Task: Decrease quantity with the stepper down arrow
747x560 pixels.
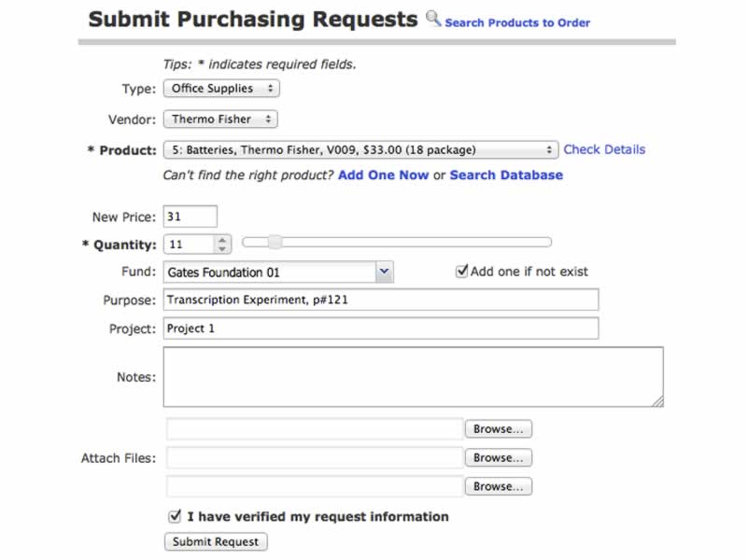Action: 221,249
